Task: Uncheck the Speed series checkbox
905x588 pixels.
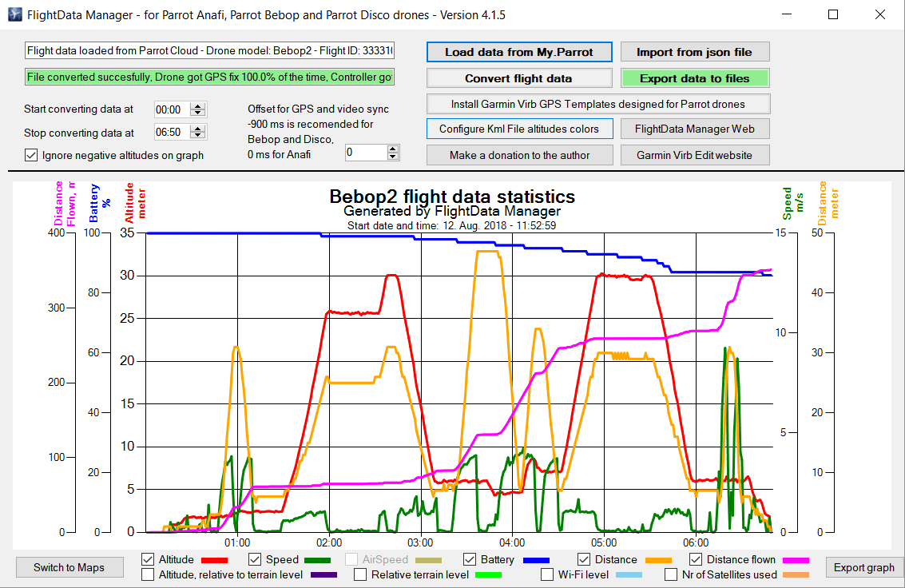Action: (x=255, y=559)
